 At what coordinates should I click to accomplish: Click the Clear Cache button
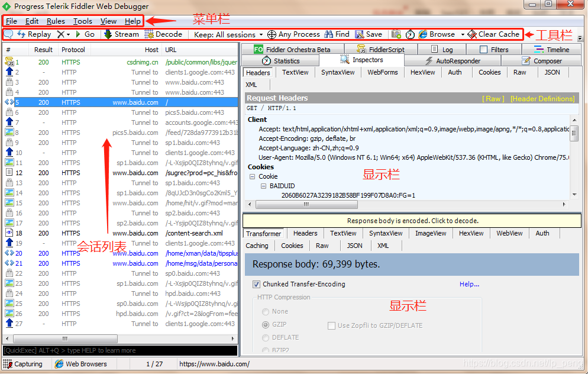[x=493, y=34]
